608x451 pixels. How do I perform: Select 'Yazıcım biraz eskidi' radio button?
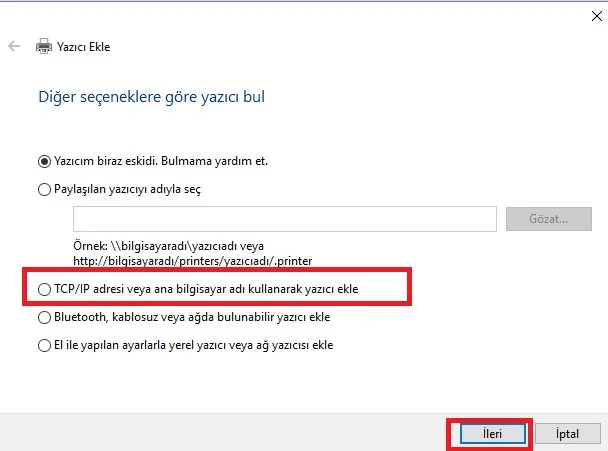tap(43, 160)
